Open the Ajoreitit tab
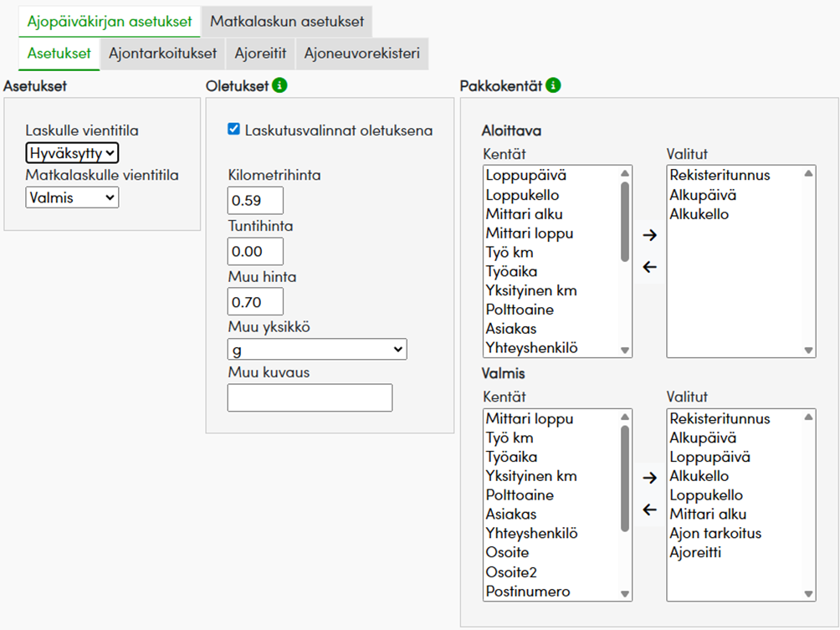The image size is (840, 630). tap(260, 54)
